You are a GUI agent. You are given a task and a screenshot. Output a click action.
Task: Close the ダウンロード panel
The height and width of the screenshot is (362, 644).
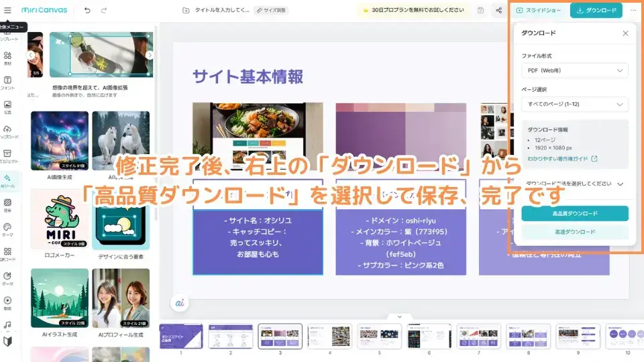click(x=625, y=34)
